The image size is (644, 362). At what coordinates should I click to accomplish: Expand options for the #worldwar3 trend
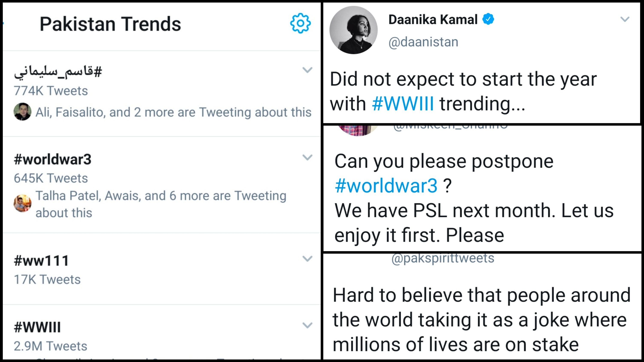(307, 158)
